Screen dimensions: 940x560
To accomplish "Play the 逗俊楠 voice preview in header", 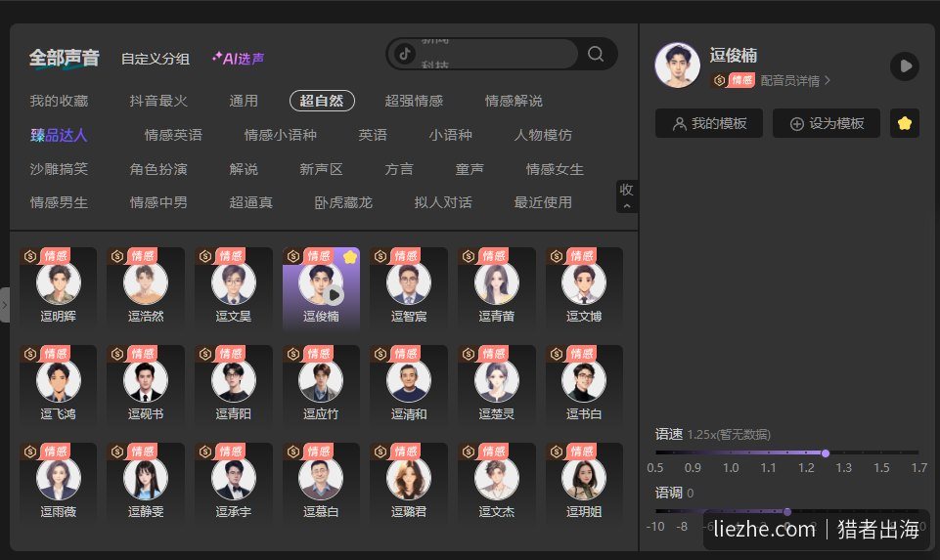I will 905,65.
